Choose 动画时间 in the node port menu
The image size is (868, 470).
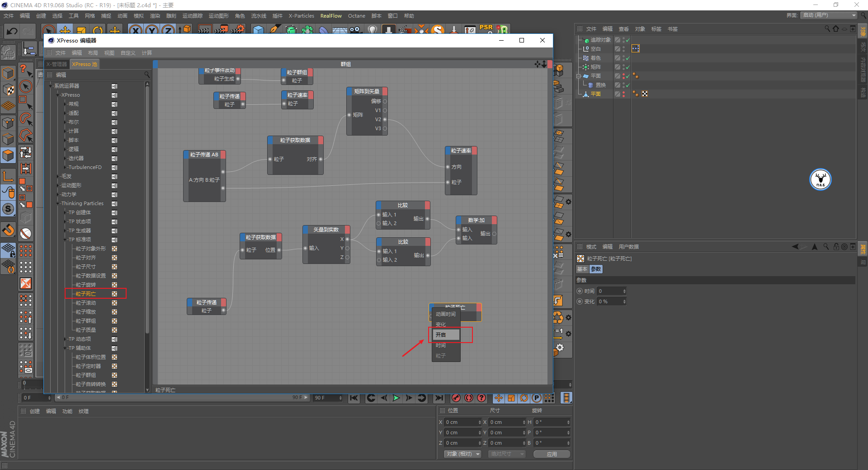click(446, 314)
